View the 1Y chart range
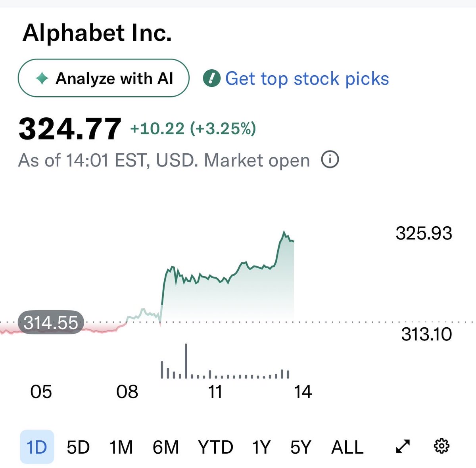The width and height of the screenshot is (476, 468). click(x=261, y=447)
